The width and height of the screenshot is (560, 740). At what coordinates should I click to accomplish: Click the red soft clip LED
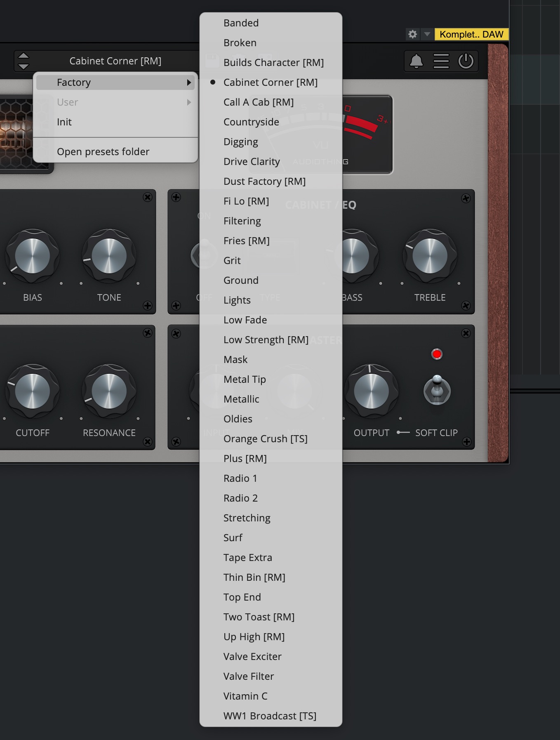point(437,354)
